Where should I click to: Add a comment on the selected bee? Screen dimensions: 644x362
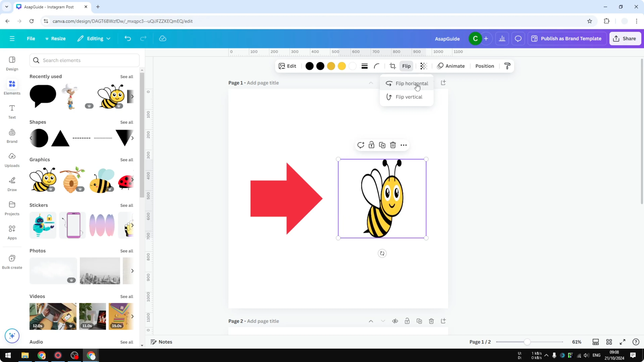pyautogui.click(x=361, y=145)
